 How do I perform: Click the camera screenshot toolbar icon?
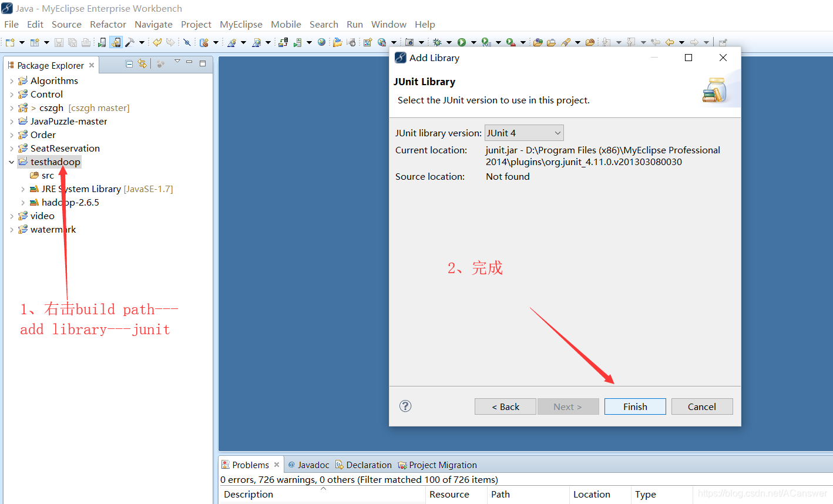409,42
